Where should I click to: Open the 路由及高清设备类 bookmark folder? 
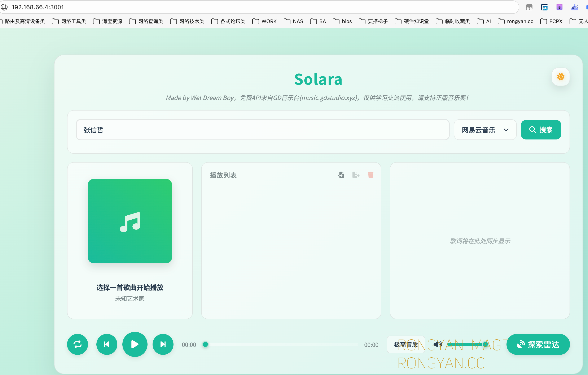tap(22, 21)
